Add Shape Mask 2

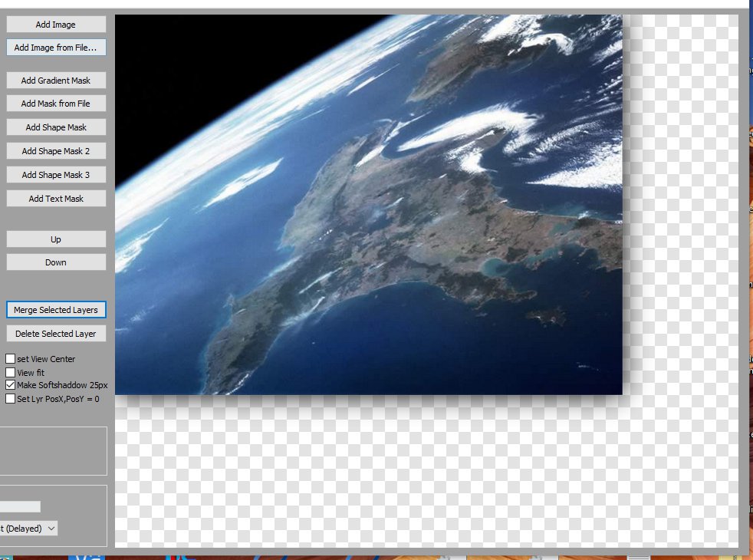[x=56, y=151]
